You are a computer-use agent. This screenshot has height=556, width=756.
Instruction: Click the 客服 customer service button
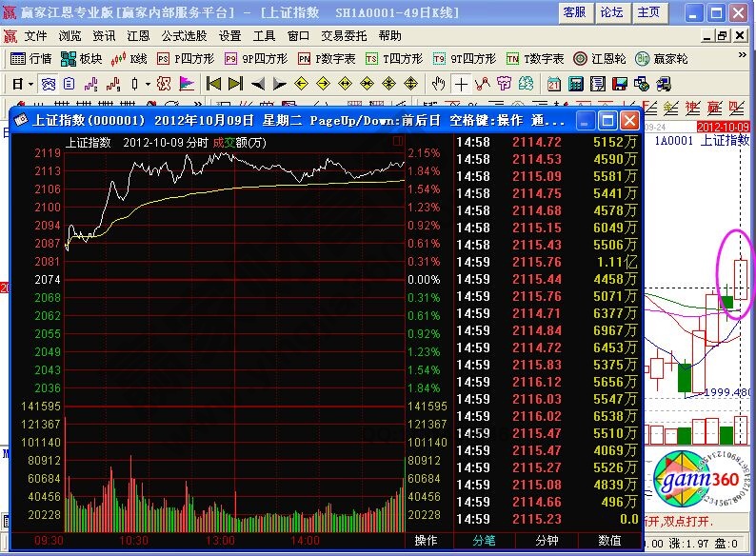pyautogui.click(x=574, y=12)
